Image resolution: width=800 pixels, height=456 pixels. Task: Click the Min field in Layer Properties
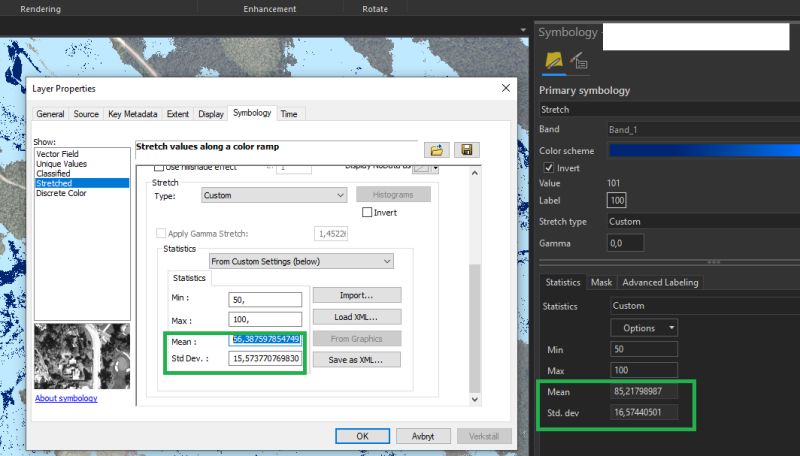point(265,299)
